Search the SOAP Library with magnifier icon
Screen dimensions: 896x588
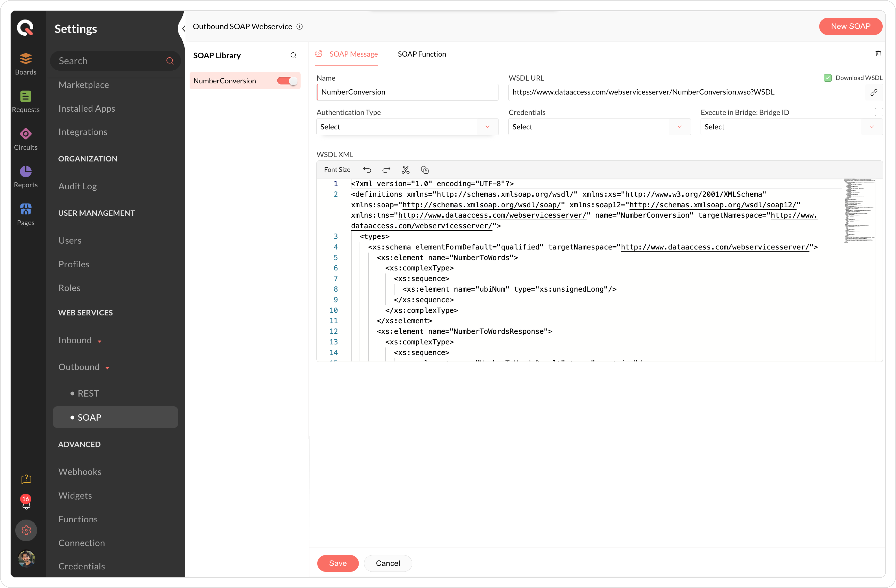(293, 55)
